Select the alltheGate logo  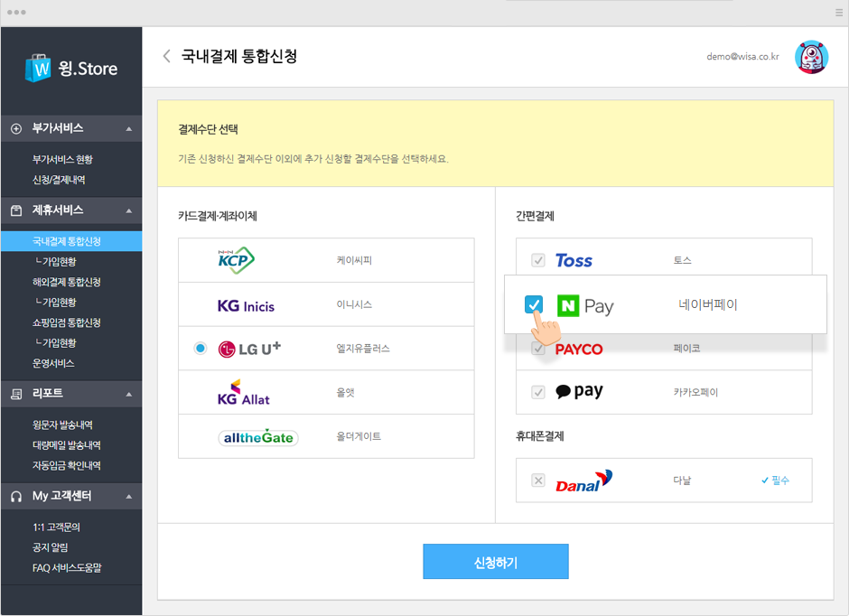tap(258, 437)
